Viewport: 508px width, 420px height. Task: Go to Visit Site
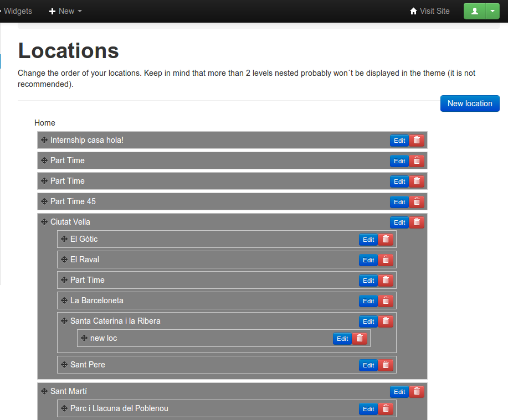[429, 11]
